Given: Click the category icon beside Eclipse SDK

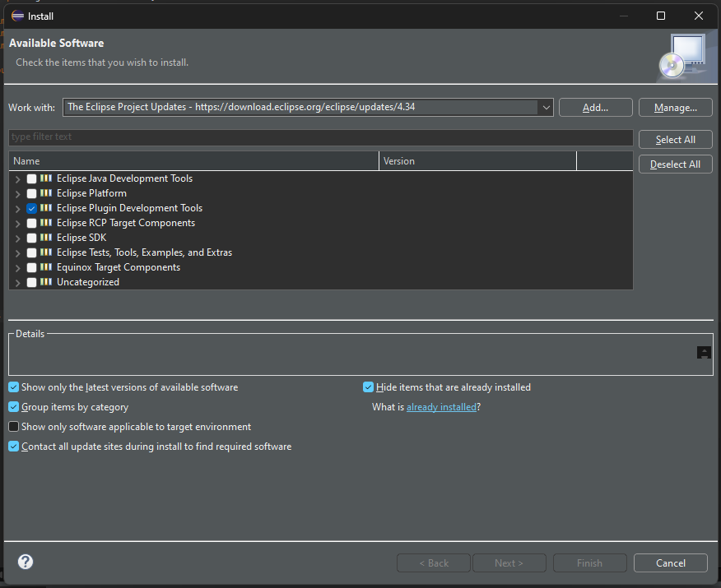Looking at the screenshot, I should [x=46, y=238].
